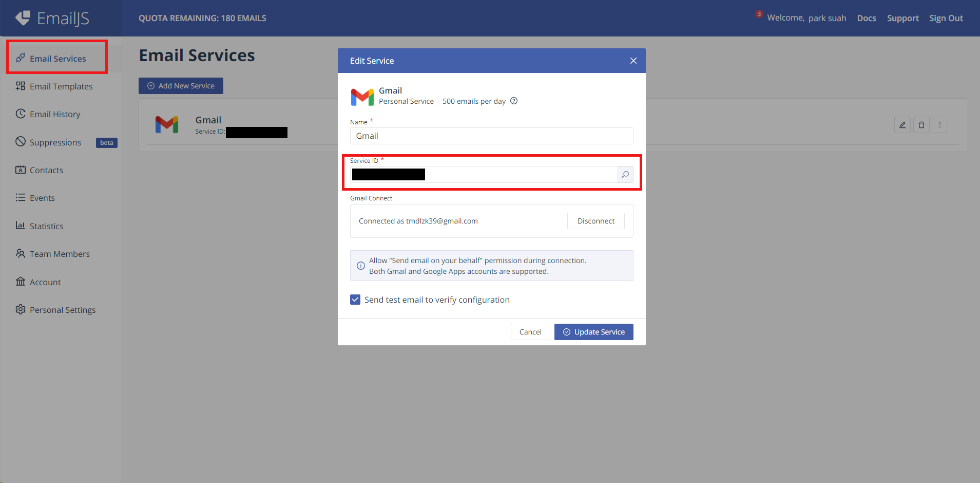Click Add New Service button

181,86
